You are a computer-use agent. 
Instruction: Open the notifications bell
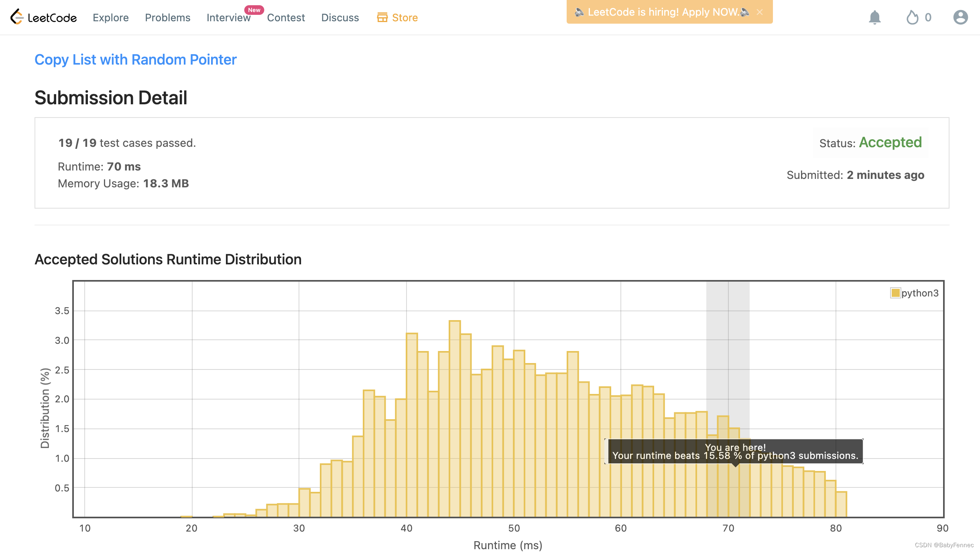[874, 17]
